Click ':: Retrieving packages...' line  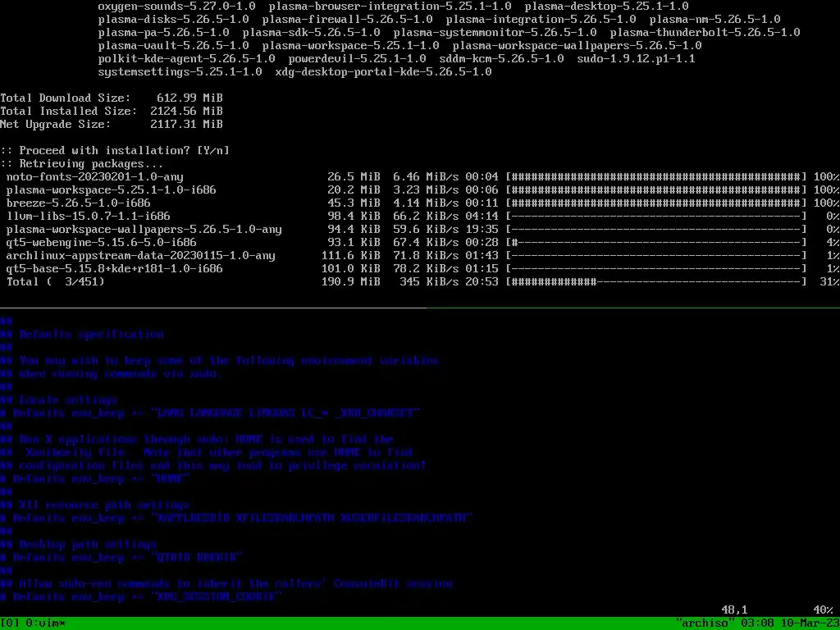click(82, 163)
